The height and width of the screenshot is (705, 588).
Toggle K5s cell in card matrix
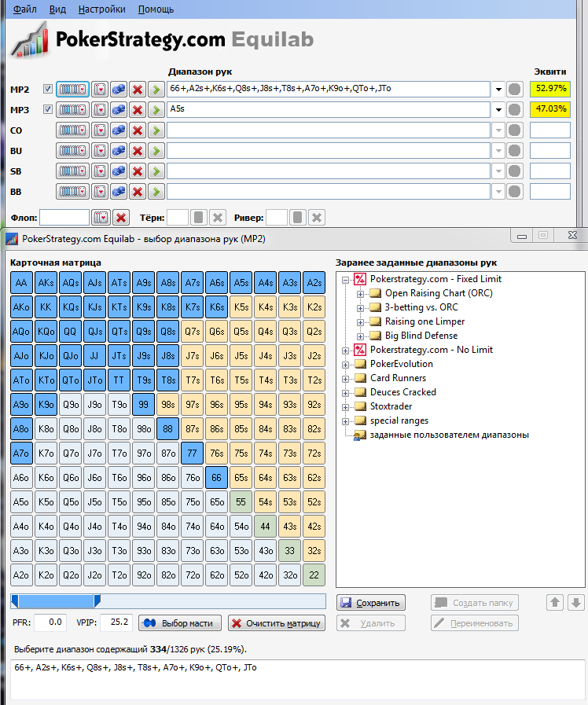241,307
